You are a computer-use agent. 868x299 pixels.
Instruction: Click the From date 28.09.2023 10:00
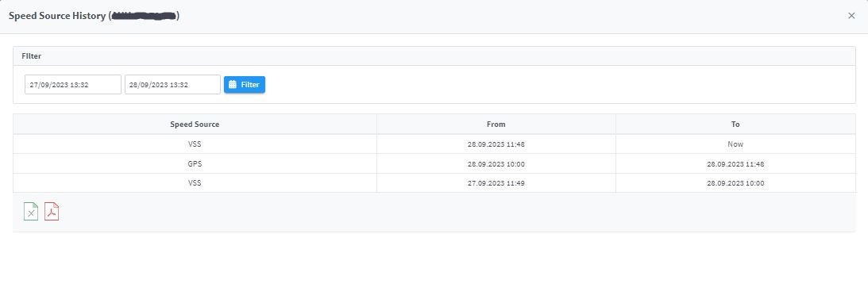click(496, 164)
